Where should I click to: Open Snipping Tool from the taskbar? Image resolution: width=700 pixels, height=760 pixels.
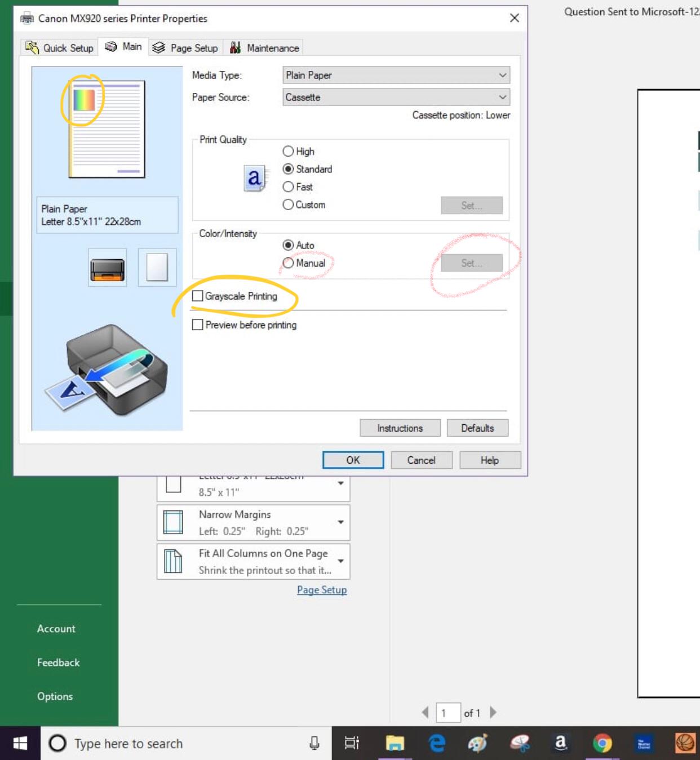click(520, 744)
